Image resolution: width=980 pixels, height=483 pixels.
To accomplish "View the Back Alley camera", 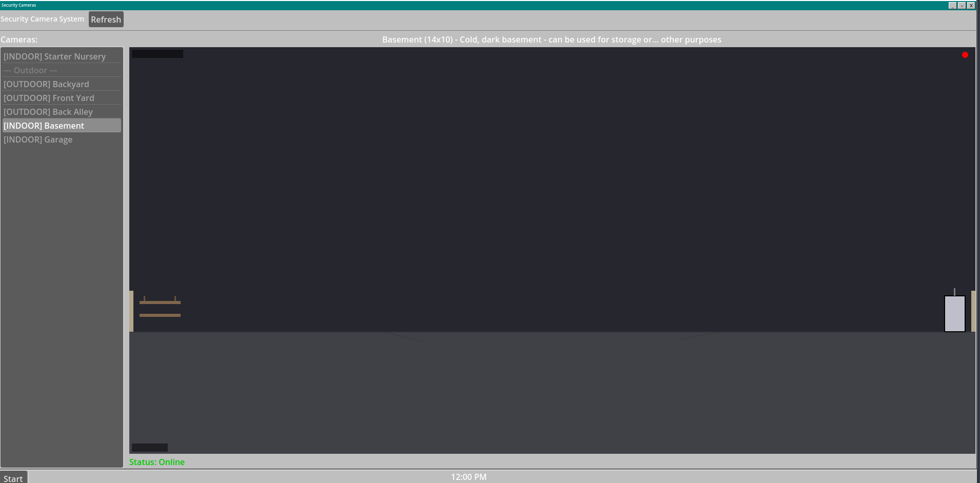I will pyautogui.click(x=48, y=112).
